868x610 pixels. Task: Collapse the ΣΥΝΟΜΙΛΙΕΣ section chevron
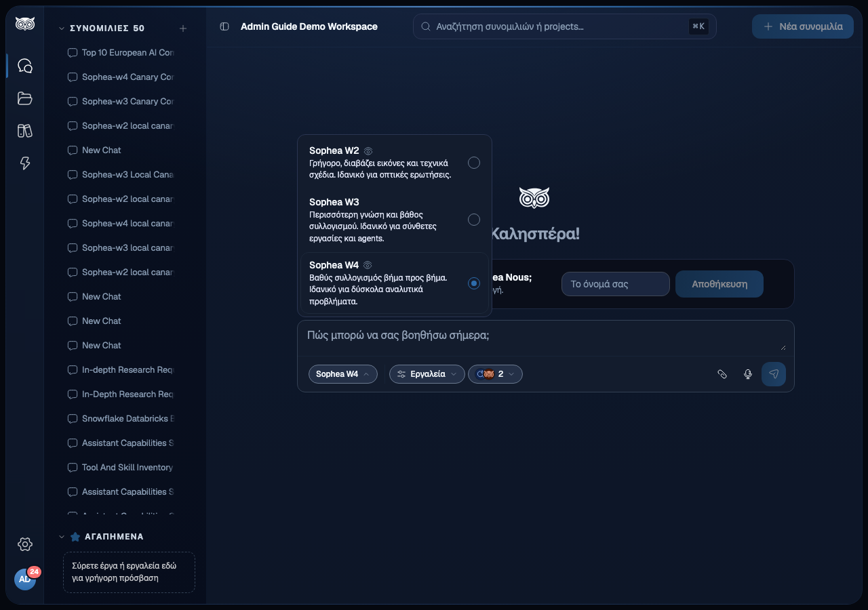62,28
